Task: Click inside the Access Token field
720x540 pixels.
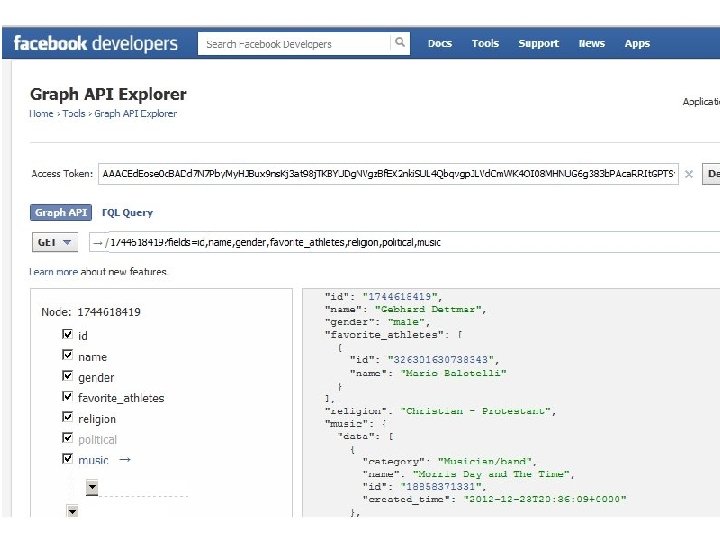Action: (388, 174)
